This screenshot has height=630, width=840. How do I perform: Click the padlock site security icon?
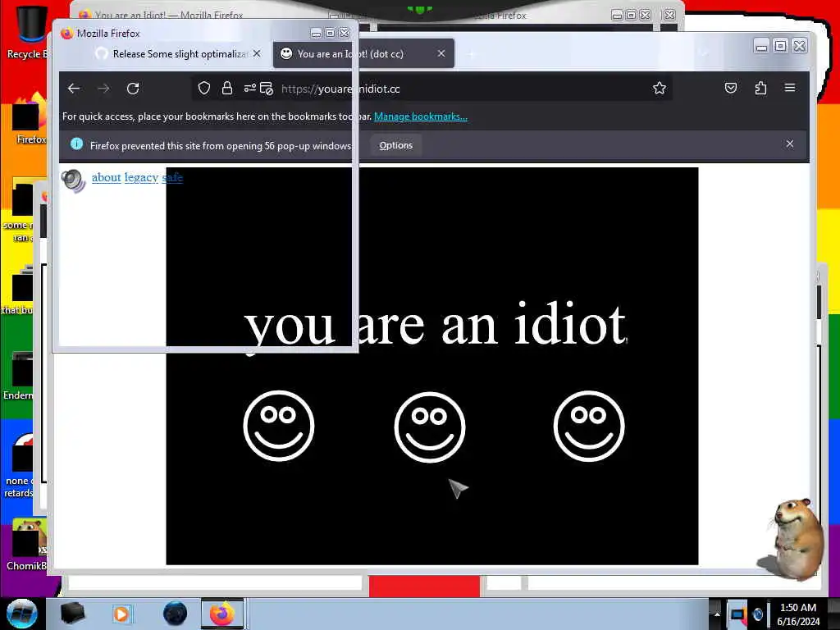click(x=227, y=88)
